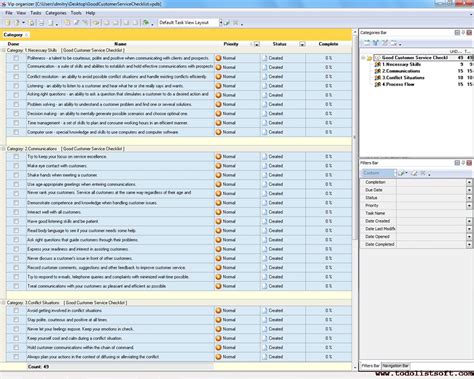Check Done box for Have good listening skills
The height and width of the screenshot is (379, 474).
pos(16,221)
